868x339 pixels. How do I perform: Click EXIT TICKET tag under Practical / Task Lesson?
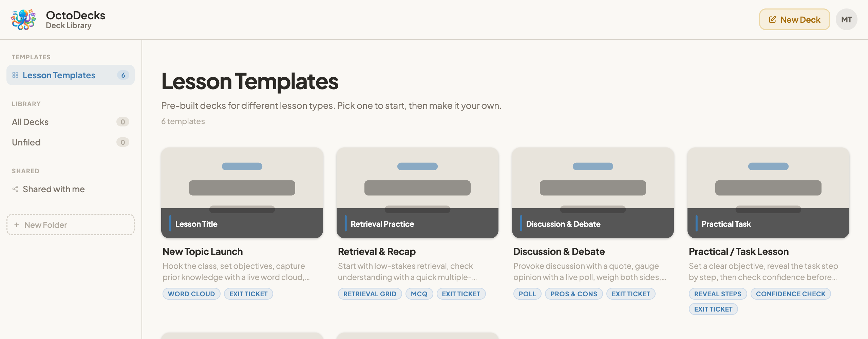point(713,309)
